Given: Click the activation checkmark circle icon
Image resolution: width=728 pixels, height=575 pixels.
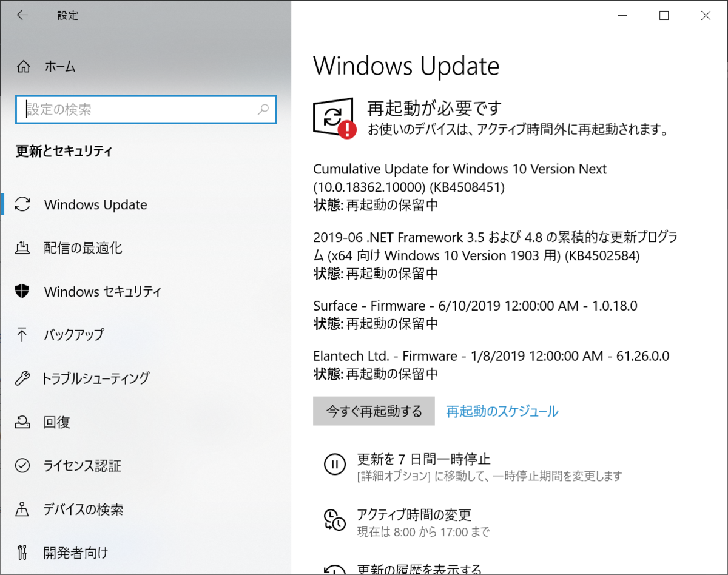Looking at the screenshot, I should pyautogui.click(x=22, y=465).
